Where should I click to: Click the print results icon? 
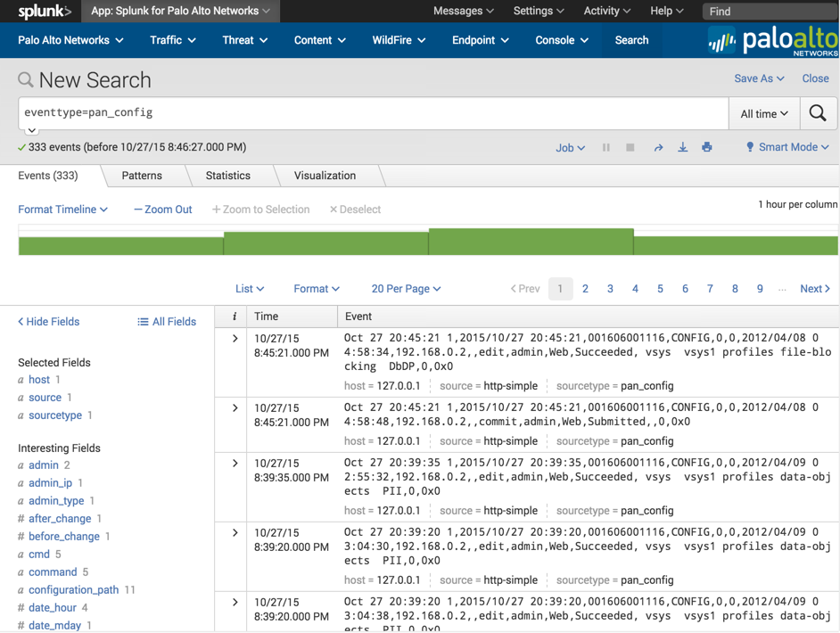pos(707,148)
